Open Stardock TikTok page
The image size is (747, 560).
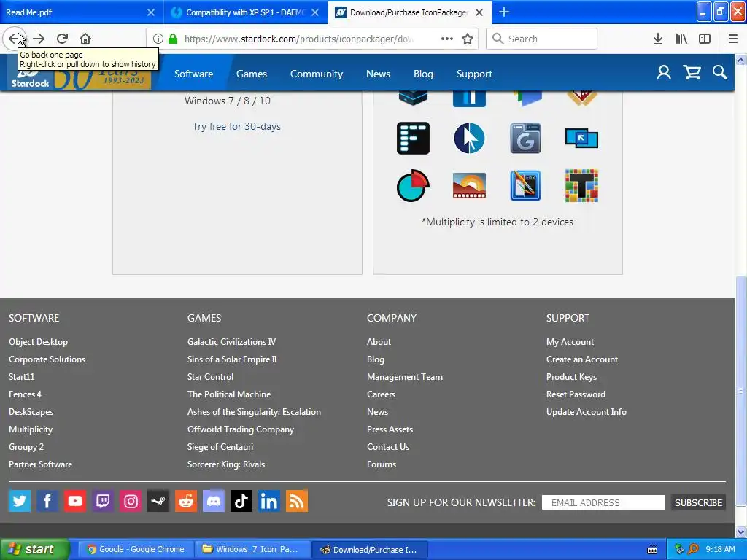tap(241, 501)
